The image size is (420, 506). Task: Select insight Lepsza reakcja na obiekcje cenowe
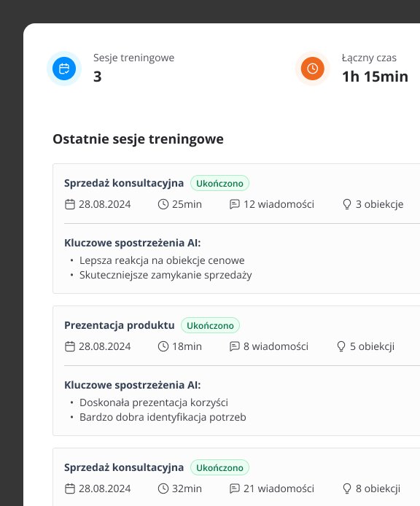(162, 260)
